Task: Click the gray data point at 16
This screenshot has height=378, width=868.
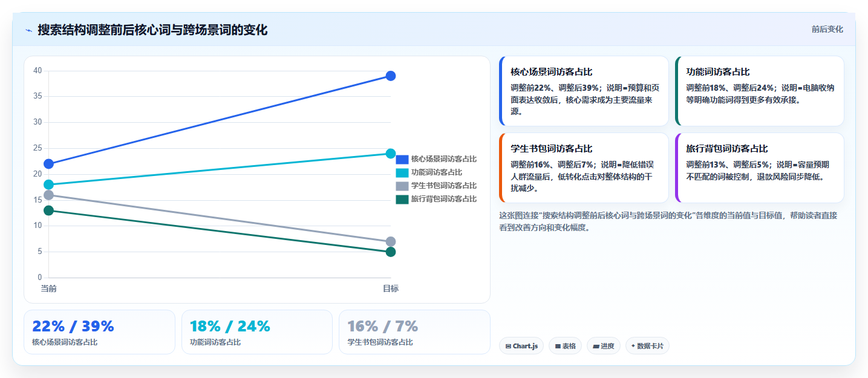Action: (48, 195)
